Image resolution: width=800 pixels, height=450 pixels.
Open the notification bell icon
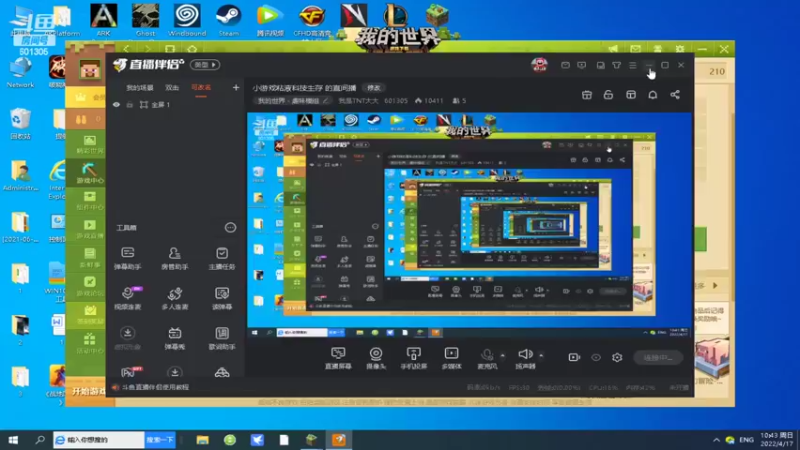point(653,95)
